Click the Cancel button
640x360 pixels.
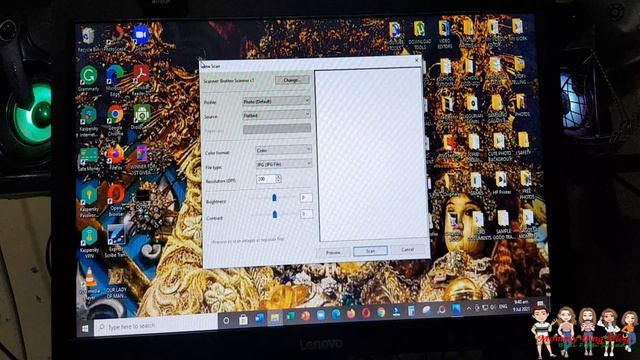tap(407, 249)
